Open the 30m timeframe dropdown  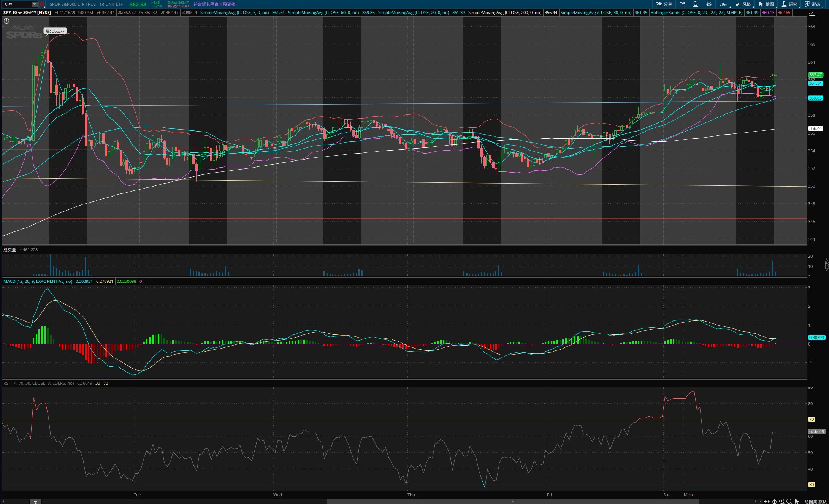724,4
